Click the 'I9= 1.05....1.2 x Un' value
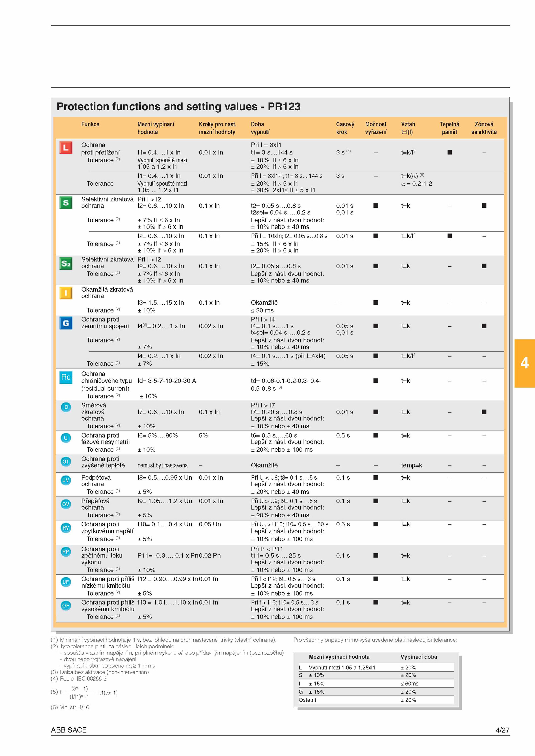 (x=165, y=501)
